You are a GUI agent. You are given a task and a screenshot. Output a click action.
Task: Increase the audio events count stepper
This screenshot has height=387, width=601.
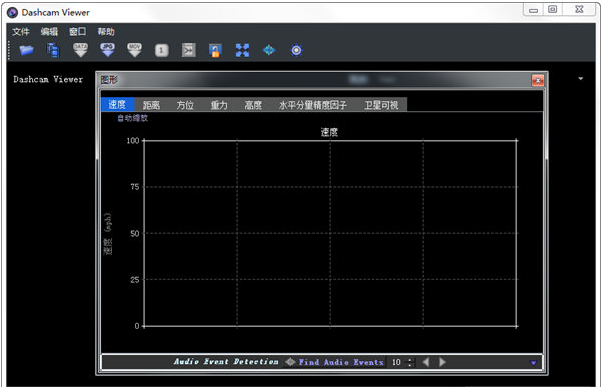410,359
